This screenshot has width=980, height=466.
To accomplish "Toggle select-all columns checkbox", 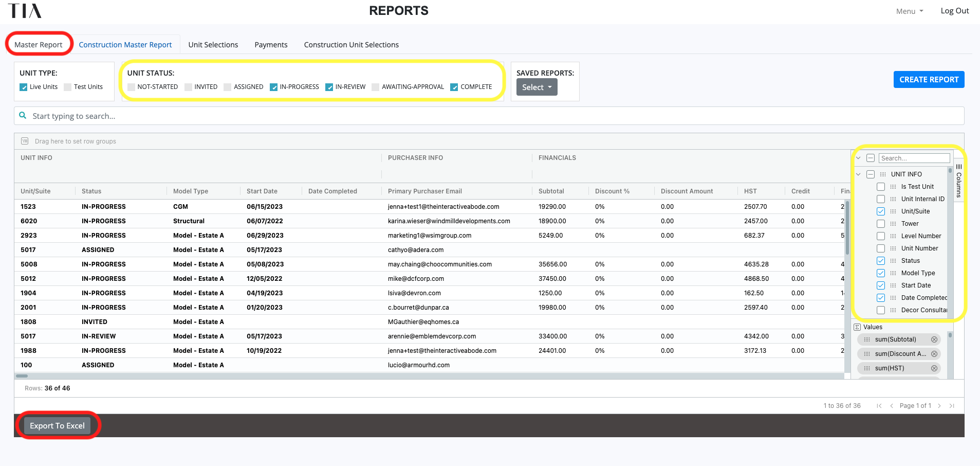I will coord(871,158).
